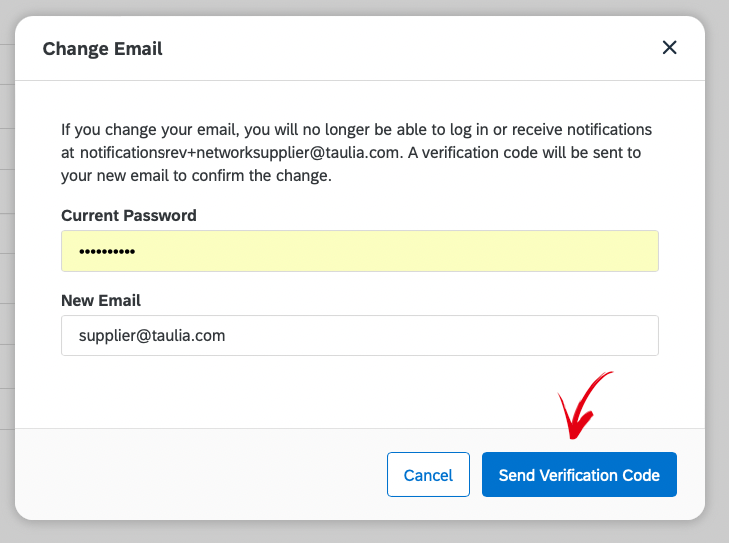Cancel the email change
The image size is (729, 543).
[x=428, y=475]
